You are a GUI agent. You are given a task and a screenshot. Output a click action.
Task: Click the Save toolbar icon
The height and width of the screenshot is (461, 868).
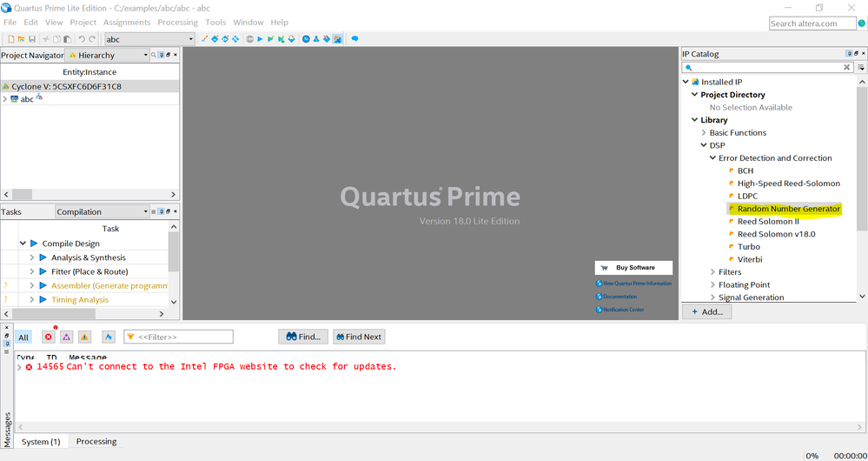(x=32, y=39)
